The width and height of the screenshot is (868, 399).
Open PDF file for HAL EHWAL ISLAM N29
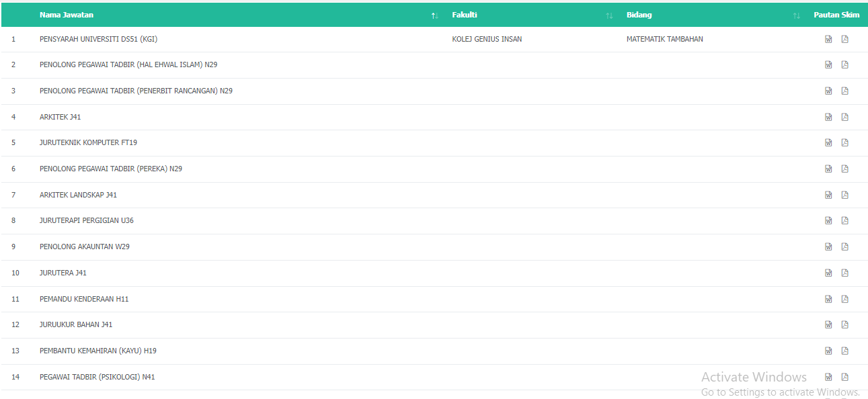[x=845, y=64]
